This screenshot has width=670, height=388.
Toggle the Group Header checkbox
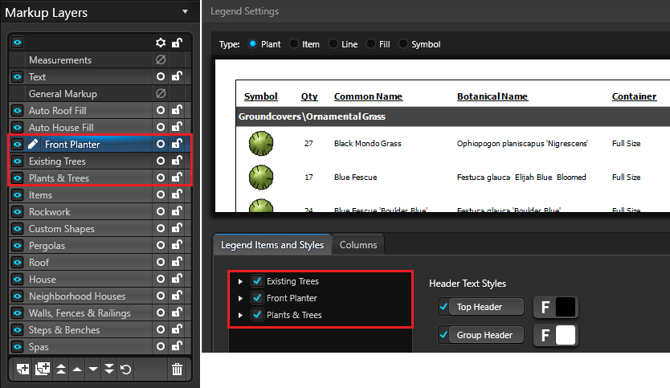point(444,335)
